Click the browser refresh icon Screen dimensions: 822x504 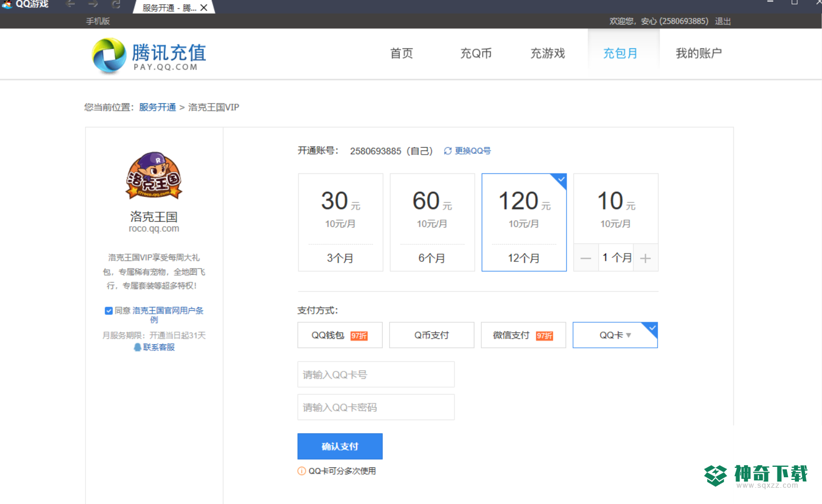pyautogui.click(x=116, y=4)
